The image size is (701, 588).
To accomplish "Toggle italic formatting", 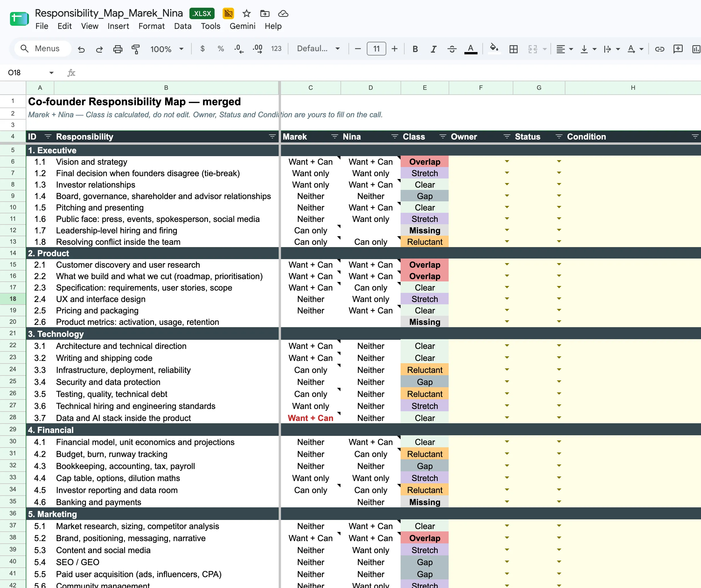I will pyautogui.click(x=433, y=49).
